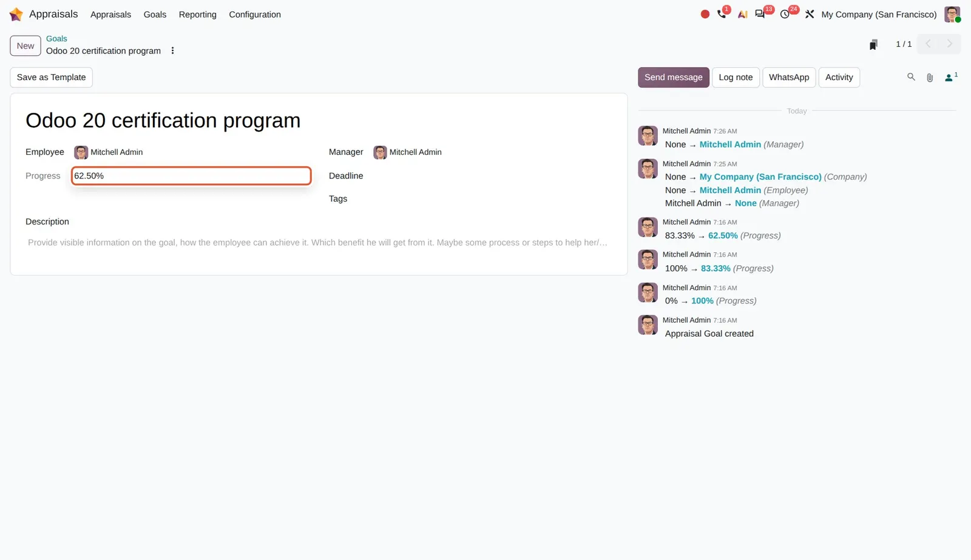This screenshot has width=971, height=560.
Task: Click 83.33% new value in chatter
Action: pos(716,268)
